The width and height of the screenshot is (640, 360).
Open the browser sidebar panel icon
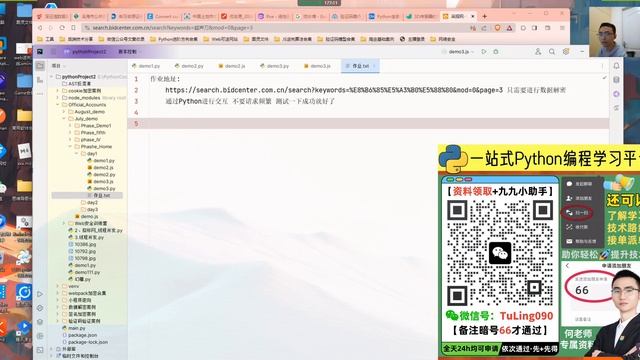point(535,28)
